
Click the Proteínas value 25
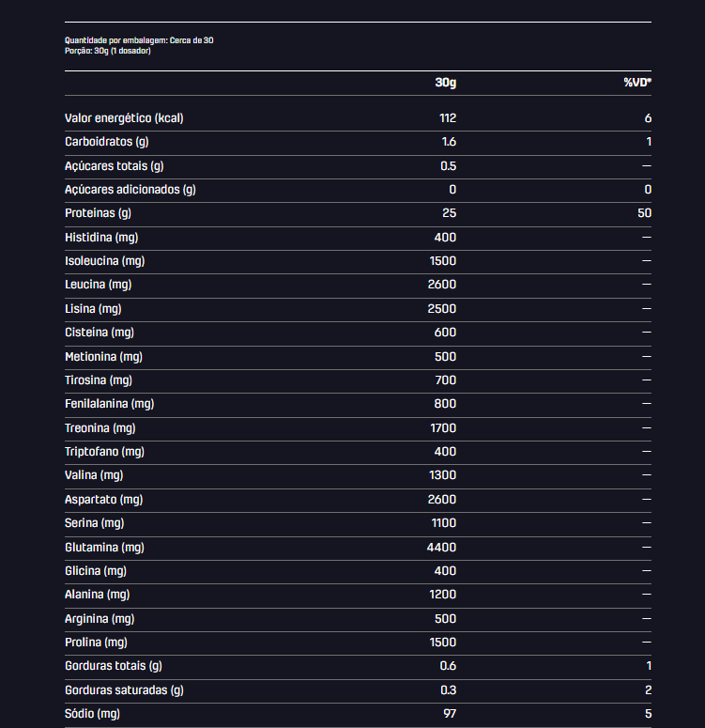450,213
